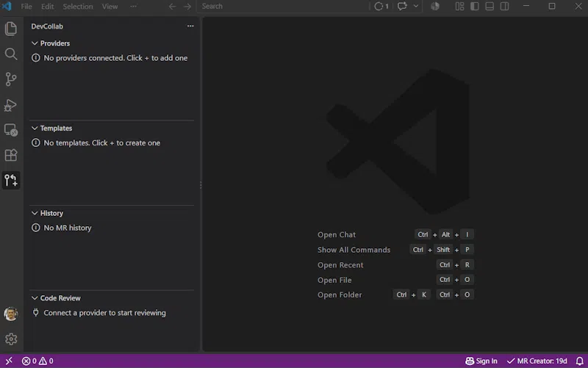The height and width of the screenshot is (368, 588).
Task: Open Source Control view
Action: (x=11, y=79)
